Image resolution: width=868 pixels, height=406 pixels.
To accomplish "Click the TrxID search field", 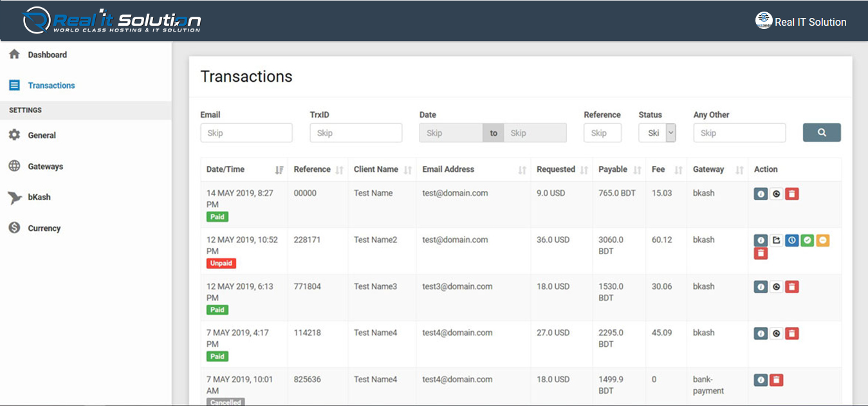I will (356, 133).
